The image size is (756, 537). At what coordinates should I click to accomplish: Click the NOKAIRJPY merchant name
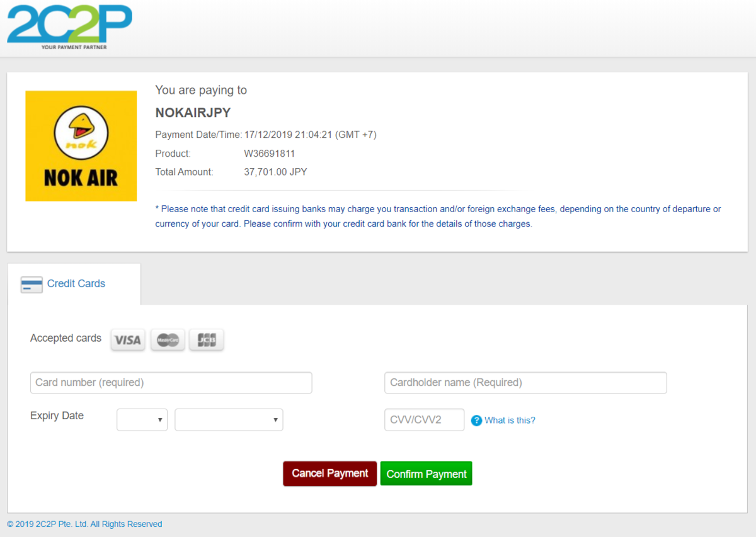(193, 113)
